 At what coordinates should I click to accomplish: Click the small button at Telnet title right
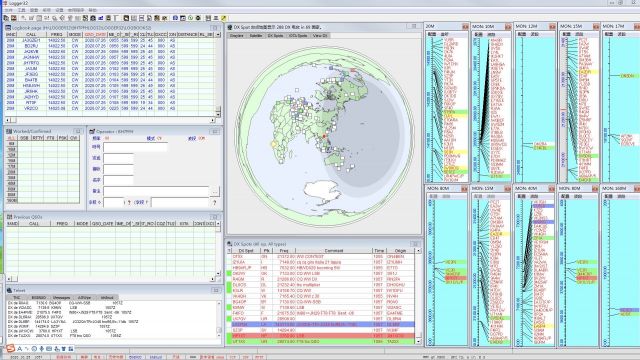click(216, 290)
